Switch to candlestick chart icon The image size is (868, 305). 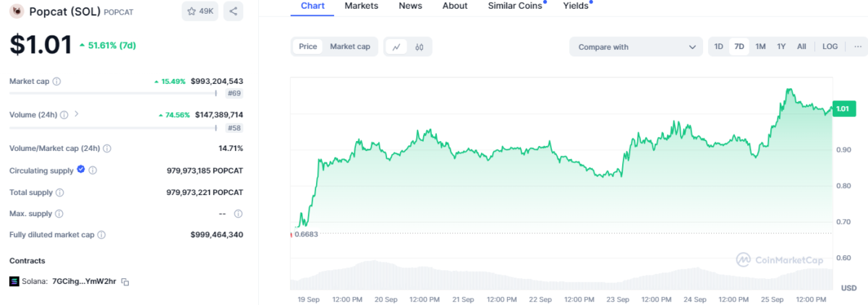(x=420, y=47)
